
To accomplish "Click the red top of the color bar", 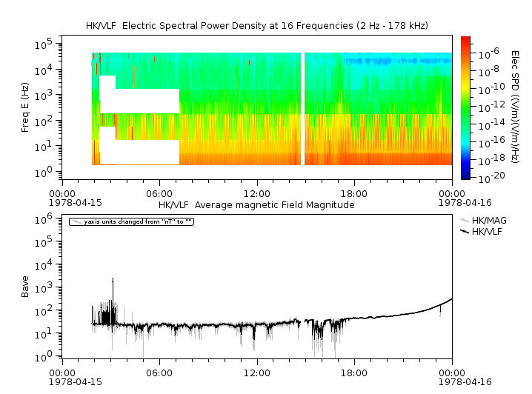I will [465, 41].
